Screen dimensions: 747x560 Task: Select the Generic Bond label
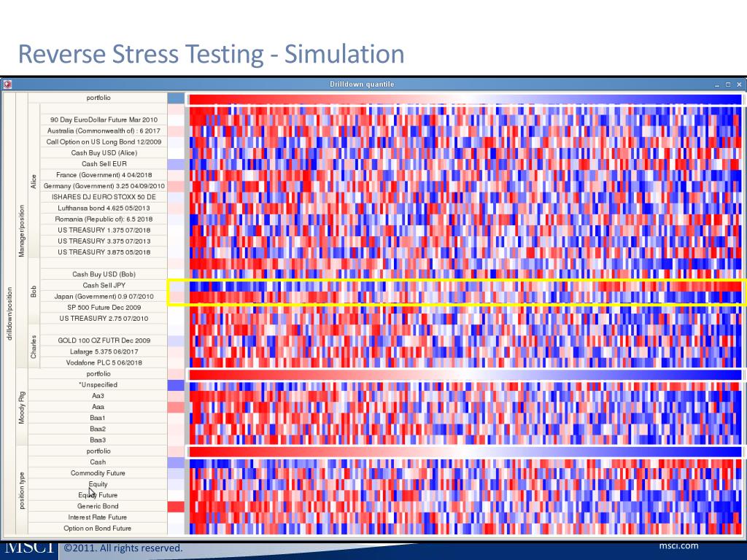pos(98,506)
